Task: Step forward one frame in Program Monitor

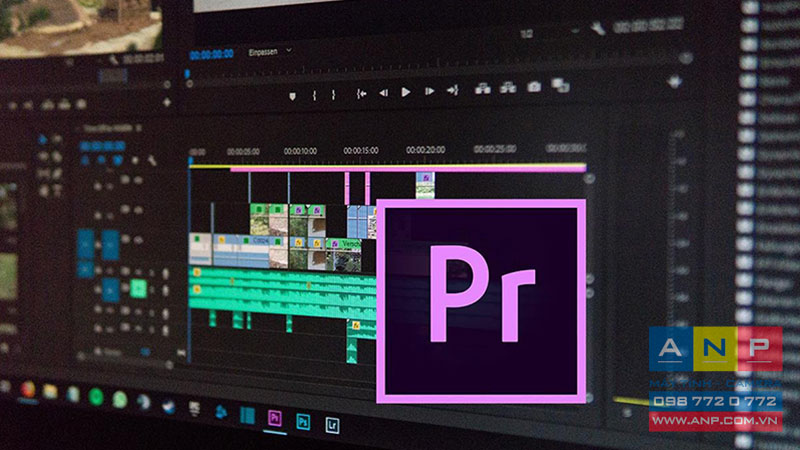Action: tap(429, 91)
